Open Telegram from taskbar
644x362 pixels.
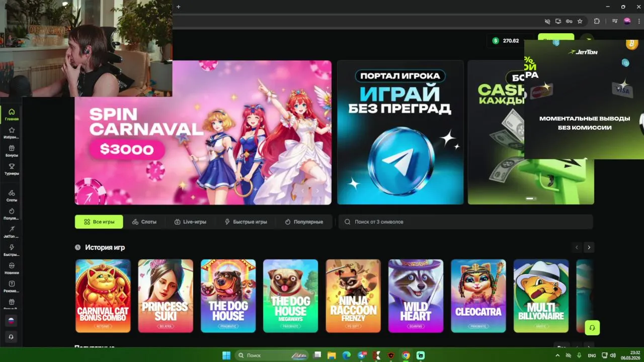click(362, 355)
